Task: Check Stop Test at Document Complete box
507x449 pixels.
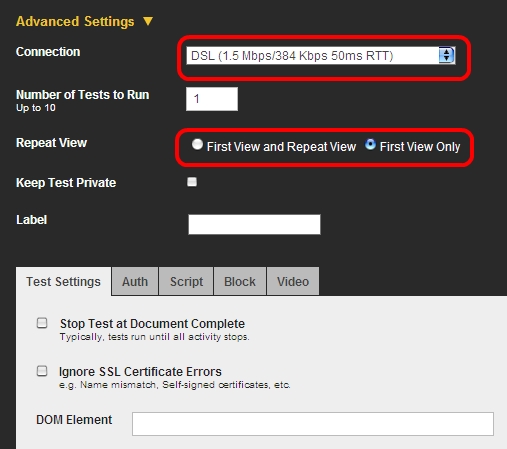Action: tap(42, 323)
